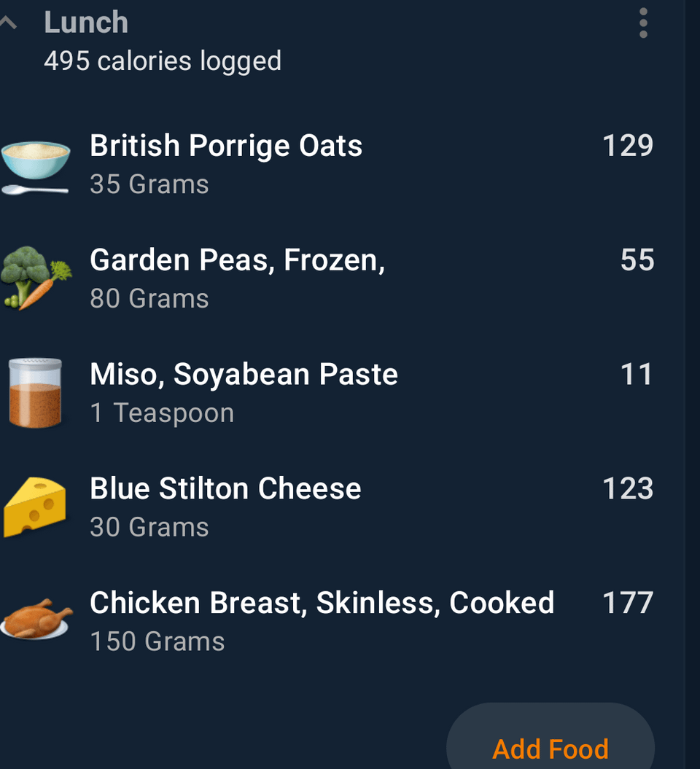Click the porridge bowl icon

coord(35,167)
